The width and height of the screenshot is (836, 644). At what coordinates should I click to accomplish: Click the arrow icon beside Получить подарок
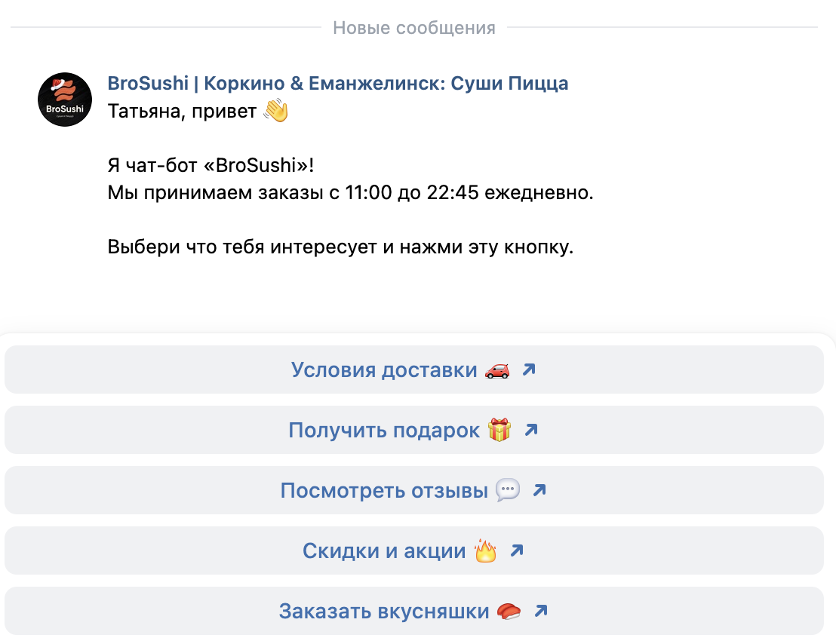[531, 430]
